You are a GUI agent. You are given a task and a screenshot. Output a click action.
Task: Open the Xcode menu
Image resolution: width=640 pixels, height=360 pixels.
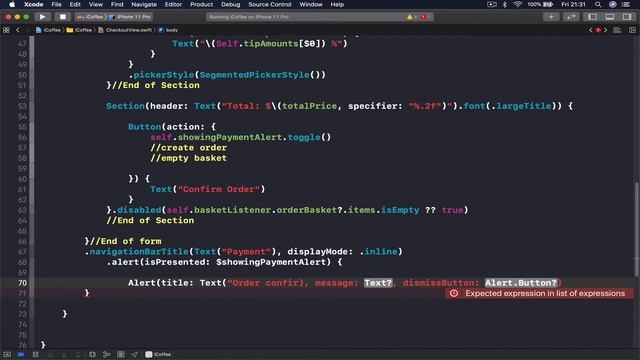pos(33,4)
